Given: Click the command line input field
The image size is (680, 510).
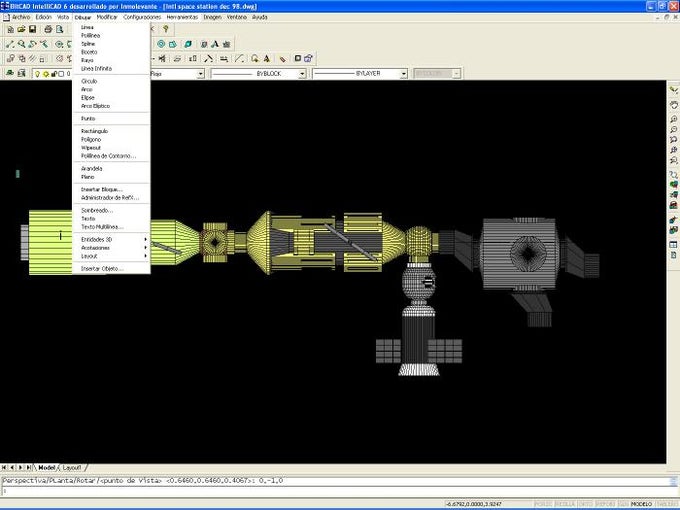Looking at the screenshot, I should pyautogui.click(x=334, y=491).
